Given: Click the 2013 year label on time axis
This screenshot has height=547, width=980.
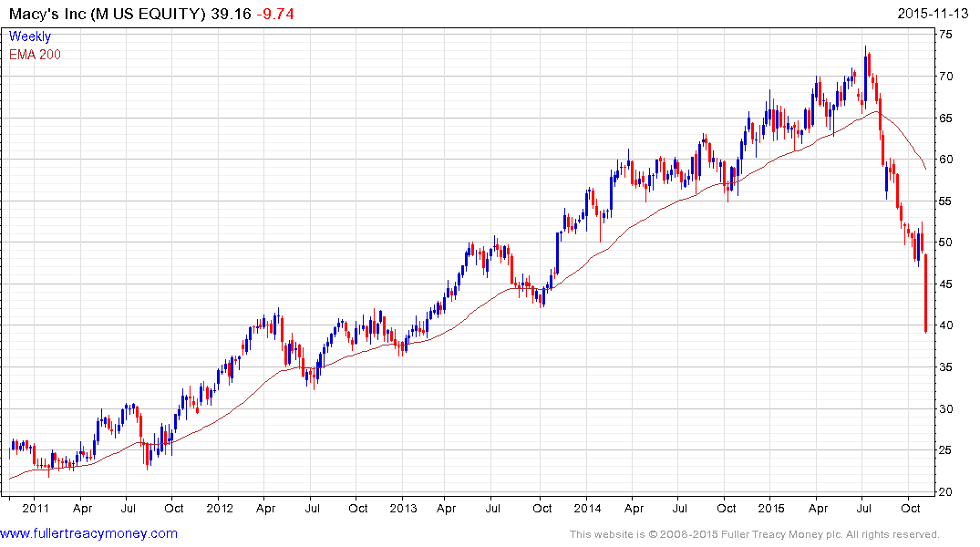Looking at the screenshot, I should [x=403, y=508].
